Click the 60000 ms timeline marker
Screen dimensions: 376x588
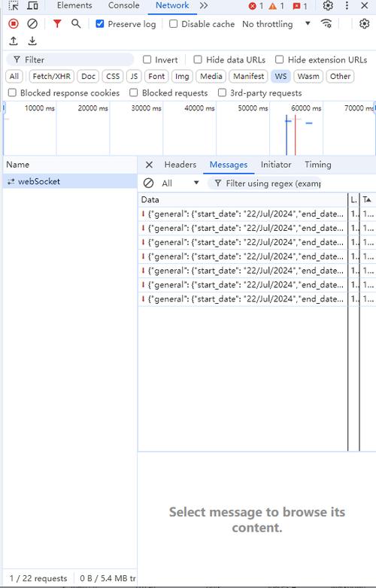[x=306, y=108]
